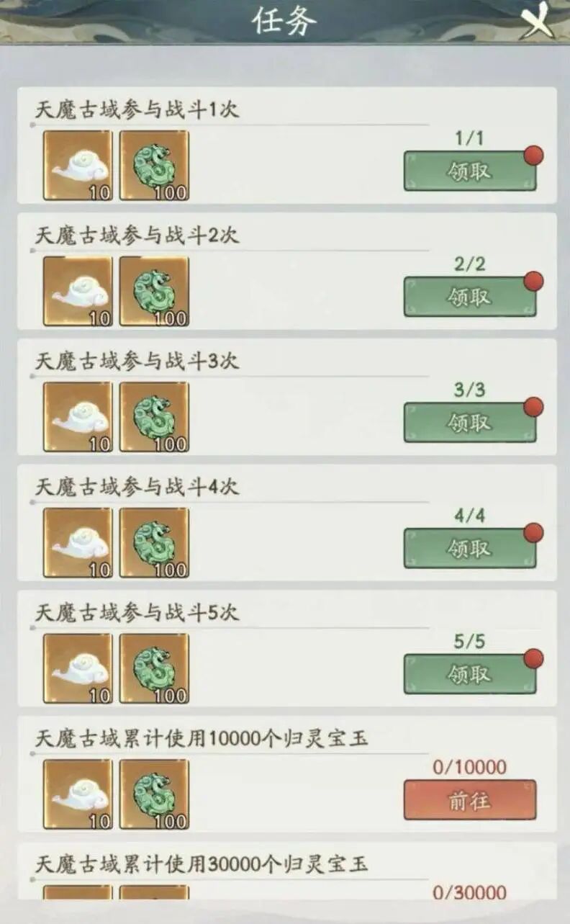Screen dimensions: 570x924
Task: Claim reward with 领取 for 战斗2次
Action: [x=470, y=297]
